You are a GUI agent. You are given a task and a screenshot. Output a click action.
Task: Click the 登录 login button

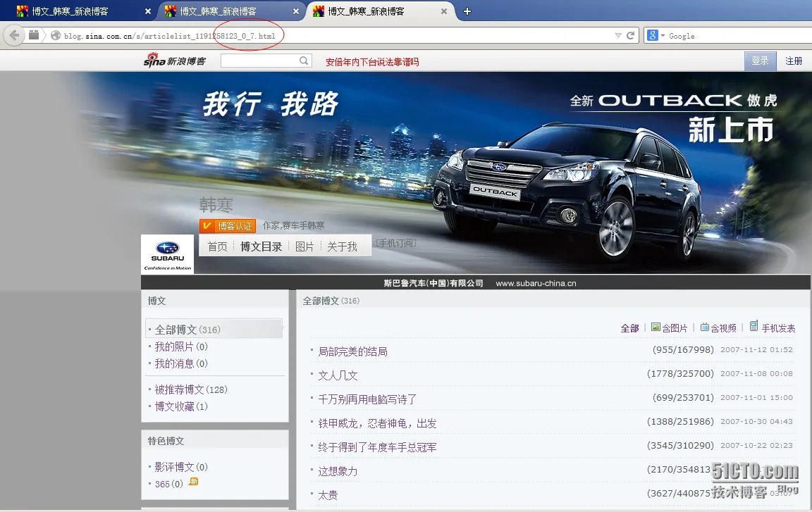point(761,61)
